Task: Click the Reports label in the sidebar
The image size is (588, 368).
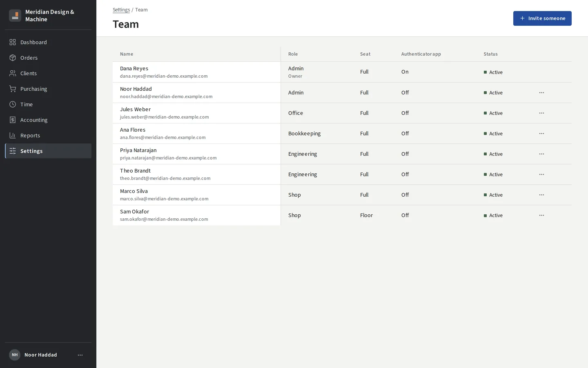Action: (x=30, y=135)
